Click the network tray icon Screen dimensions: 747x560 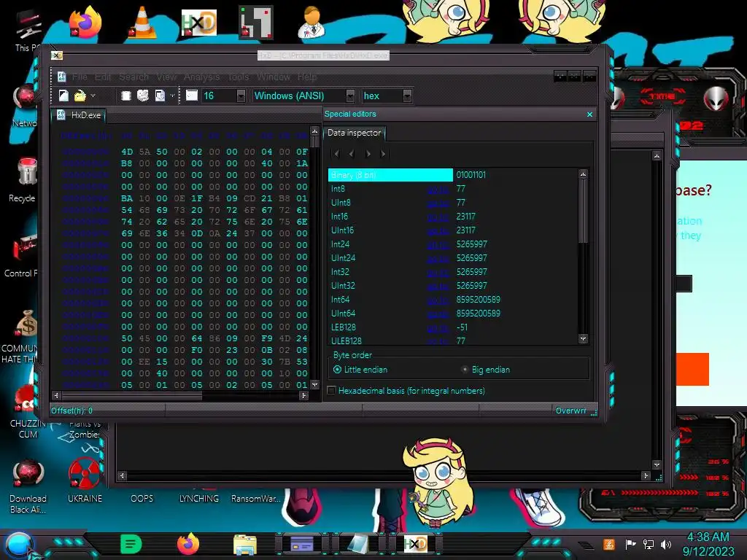[x=649, y=544]
